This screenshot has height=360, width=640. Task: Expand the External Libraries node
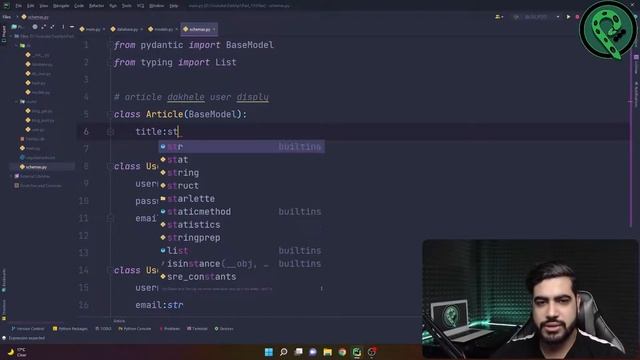tap(11, 176)
